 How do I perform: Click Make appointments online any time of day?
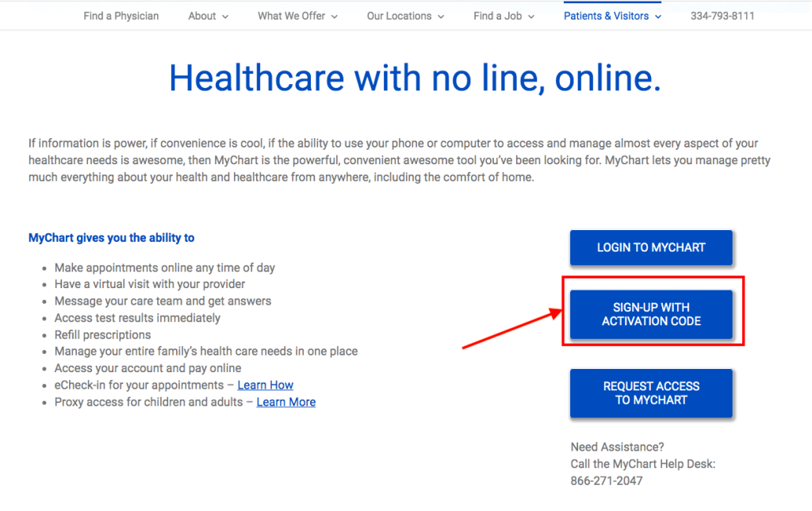[165, 267]
